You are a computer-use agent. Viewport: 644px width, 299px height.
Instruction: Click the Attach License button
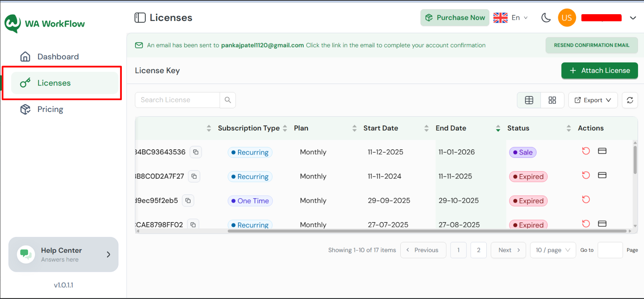pos(599,71)
